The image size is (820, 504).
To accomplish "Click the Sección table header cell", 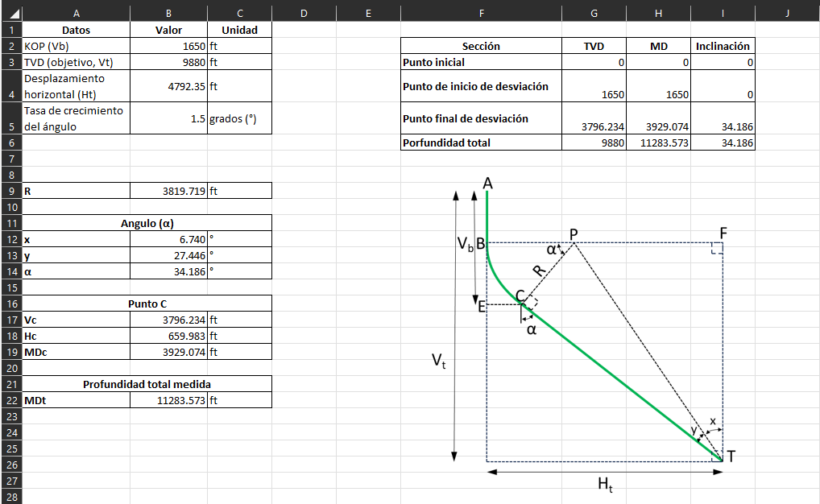I will pos(480,46).
